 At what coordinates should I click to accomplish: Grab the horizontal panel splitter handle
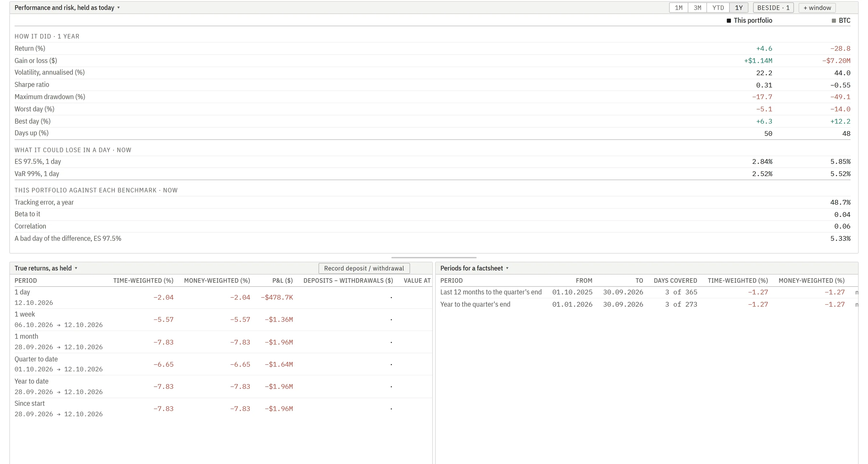pos(434,258)
